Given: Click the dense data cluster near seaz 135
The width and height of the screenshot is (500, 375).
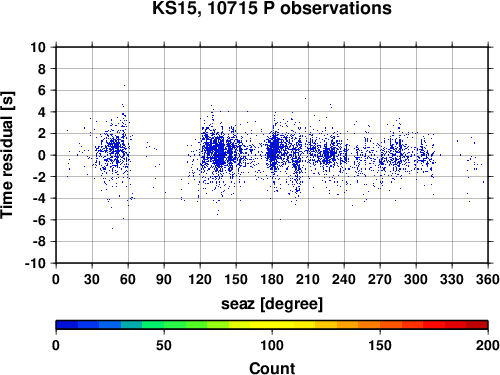Looking at the screenshot, I should [x=218, y=152].
